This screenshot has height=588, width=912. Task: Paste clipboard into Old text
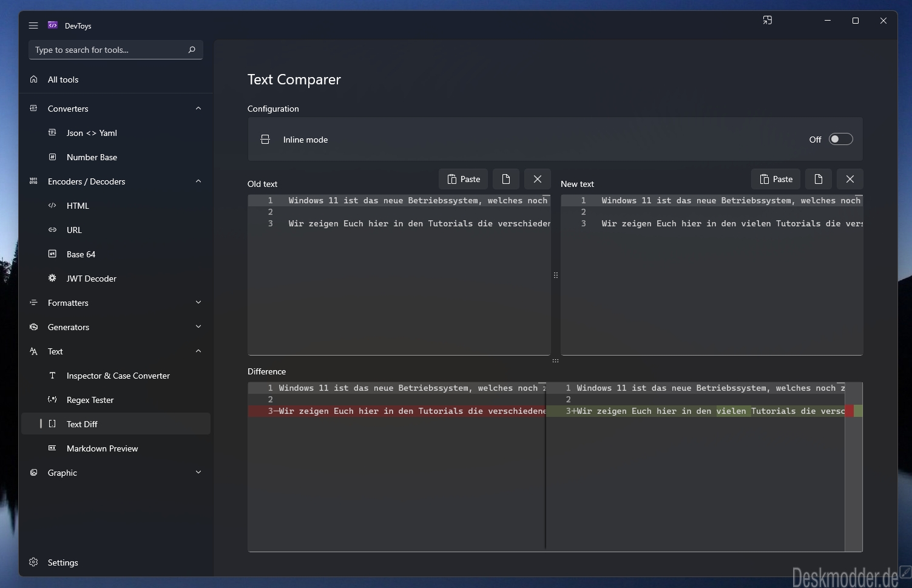tap(464, 179)
